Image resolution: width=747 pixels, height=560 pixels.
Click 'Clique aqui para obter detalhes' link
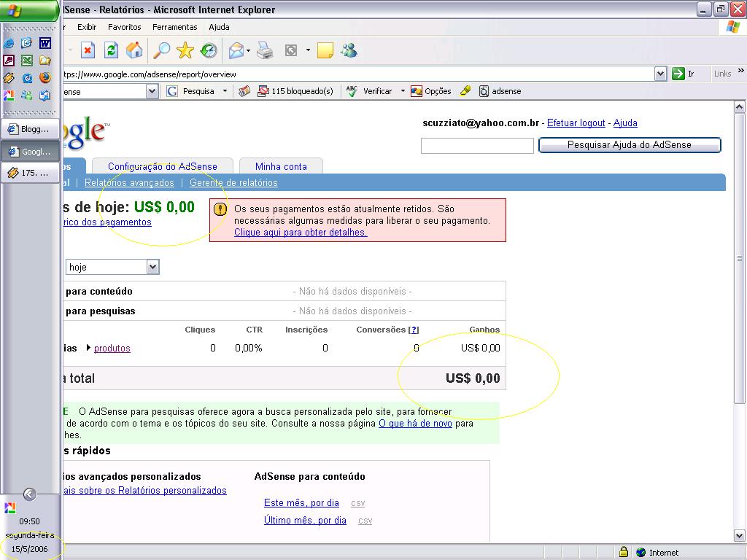(x=301, y=233)
